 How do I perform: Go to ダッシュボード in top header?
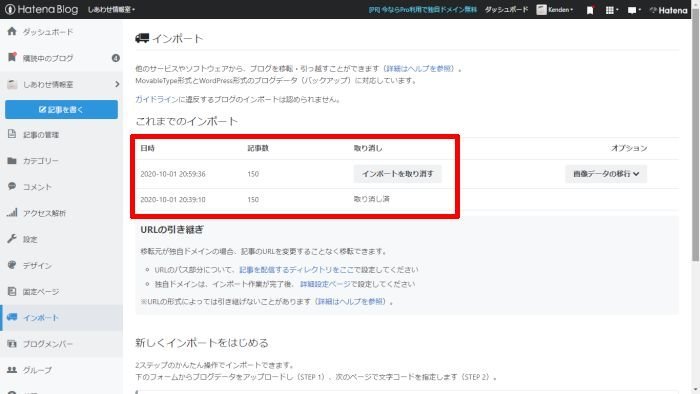(x=506, y=9)
